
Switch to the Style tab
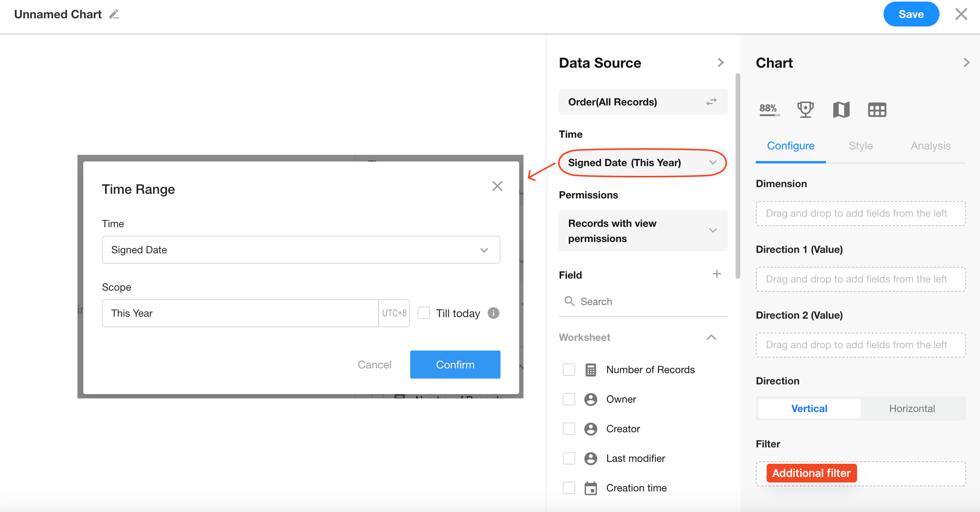861,146
